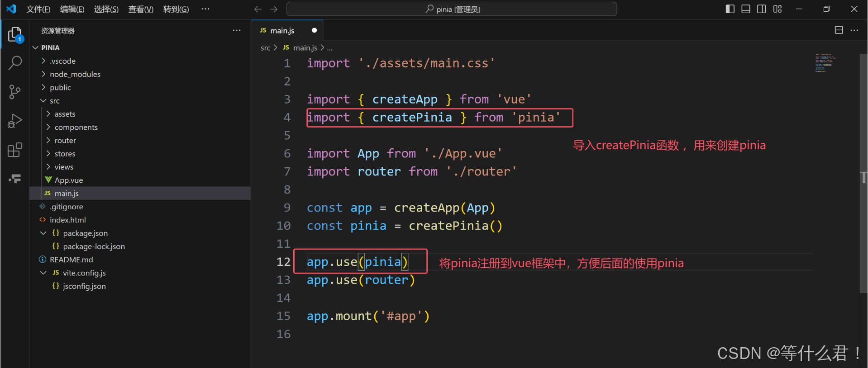Open customize layout menu icon
This screenshot has height=368, width=868.
777,9
